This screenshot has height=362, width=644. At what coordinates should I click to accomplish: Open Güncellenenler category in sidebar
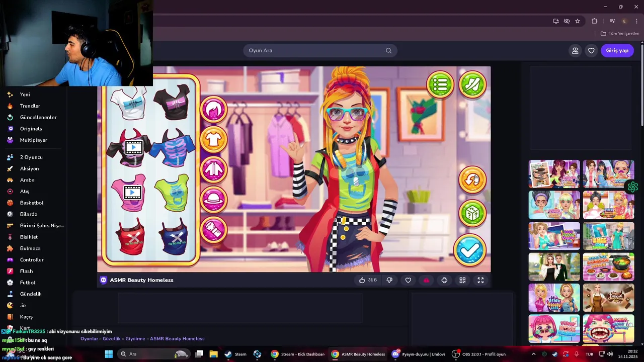(38, 117)
